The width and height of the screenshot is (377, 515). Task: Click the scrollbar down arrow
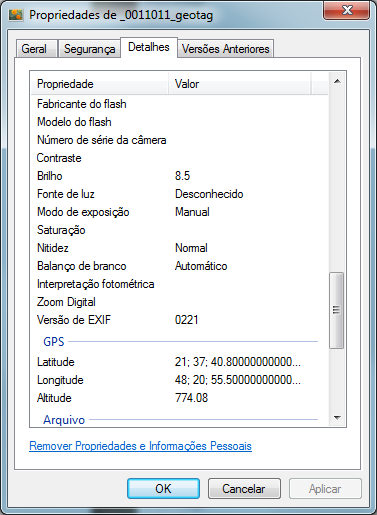click(x=337, y=418)
